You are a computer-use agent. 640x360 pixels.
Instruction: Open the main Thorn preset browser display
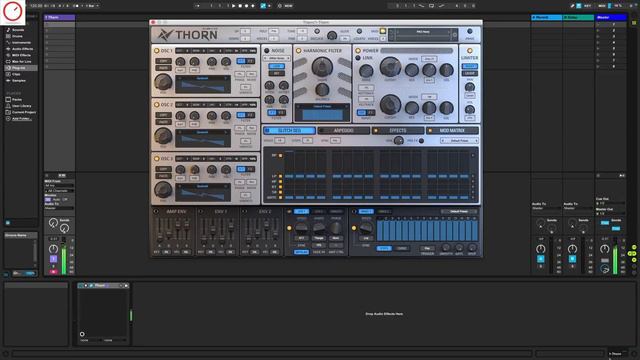(x=423, y=35)
